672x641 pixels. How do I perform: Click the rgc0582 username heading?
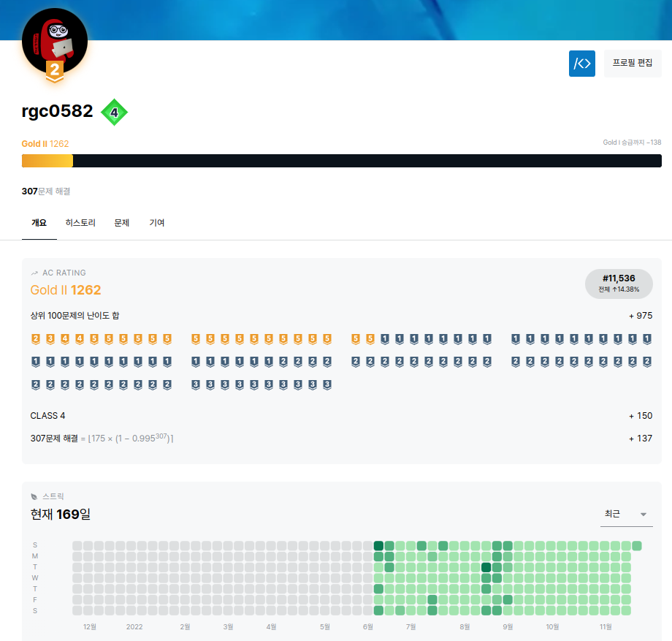tap(57, 111)
